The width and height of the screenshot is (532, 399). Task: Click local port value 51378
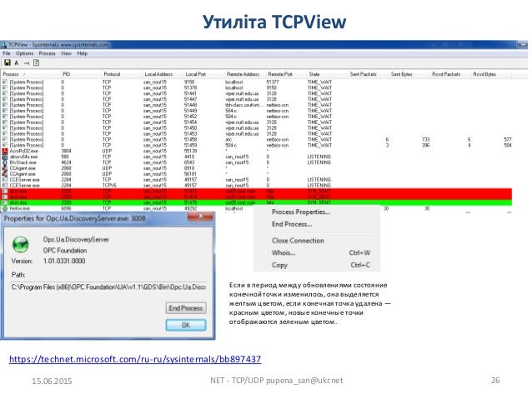click(190, 87)
